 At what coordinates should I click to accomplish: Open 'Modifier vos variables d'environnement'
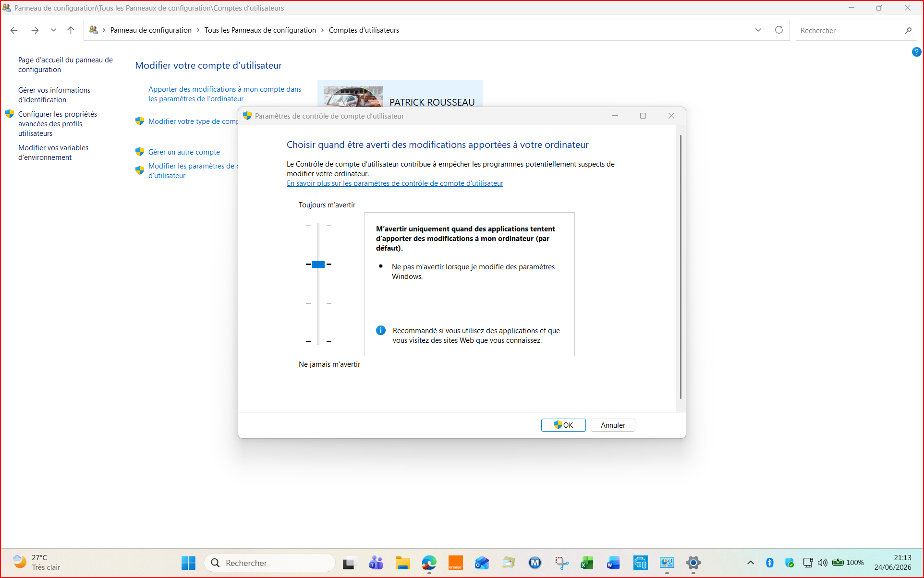53,153
